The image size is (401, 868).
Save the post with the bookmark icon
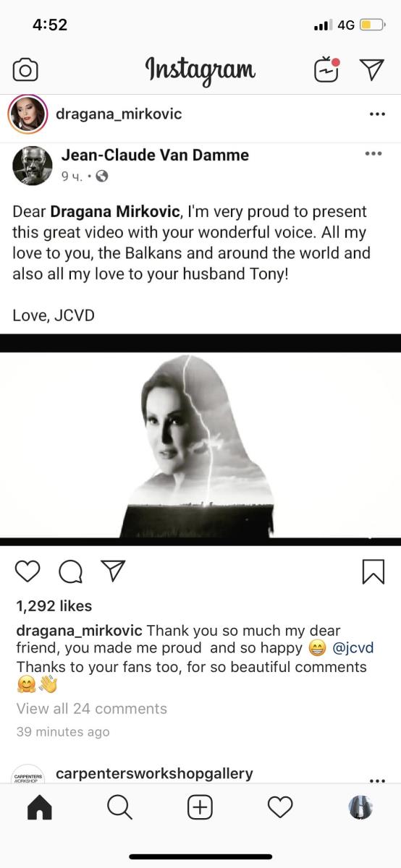pyautogui.click(x=373, y=571)
